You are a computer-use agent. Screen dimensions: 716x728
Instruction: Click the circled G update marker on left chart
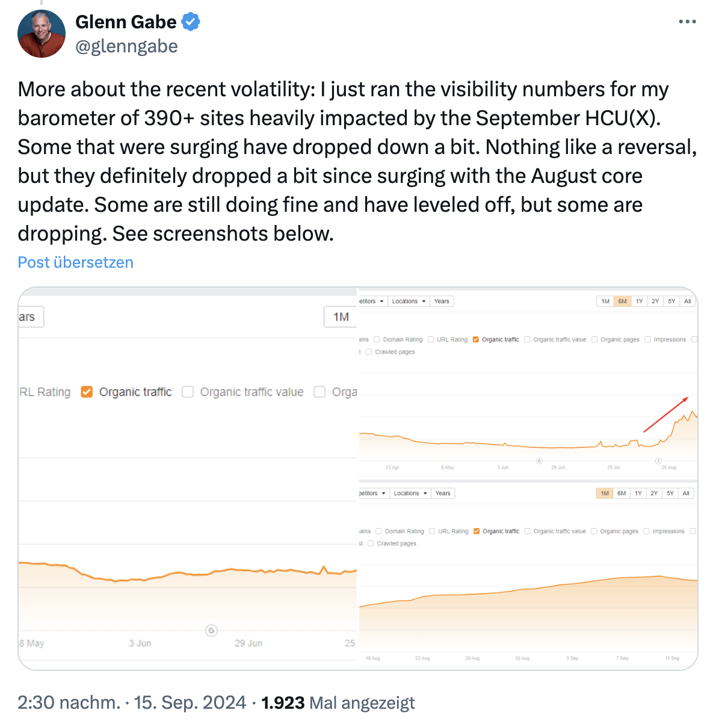tap(212, 631)
